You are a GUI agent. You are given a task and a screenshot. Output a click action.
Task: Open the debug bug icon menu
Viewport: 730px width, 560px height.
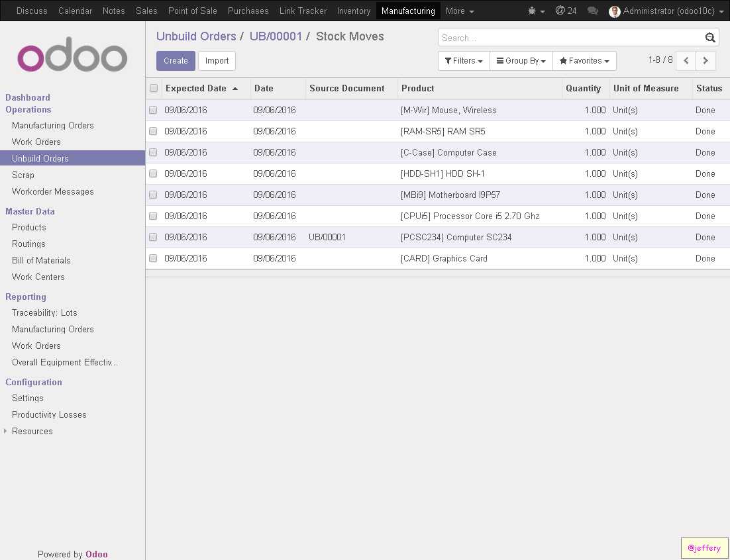(x=536, y=11)
